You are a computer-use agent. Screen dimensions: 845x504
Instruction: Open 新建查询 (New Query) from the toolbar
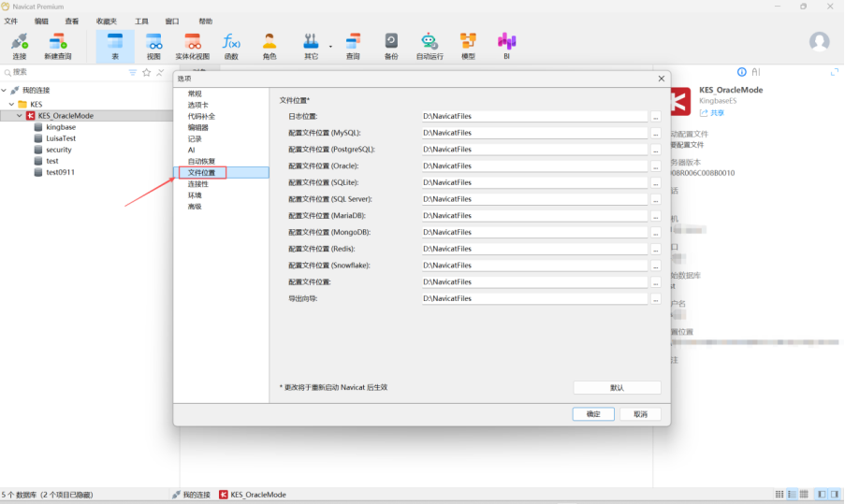coord(58,45)
